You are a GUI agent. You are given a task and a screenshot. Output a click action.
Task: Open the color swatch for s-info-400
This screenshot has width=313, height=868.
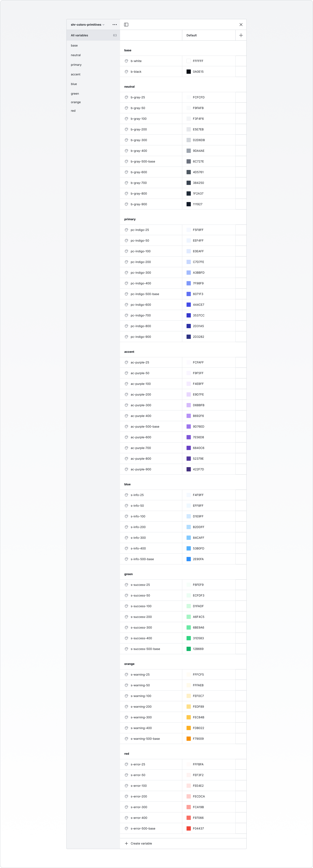(189, 548)
